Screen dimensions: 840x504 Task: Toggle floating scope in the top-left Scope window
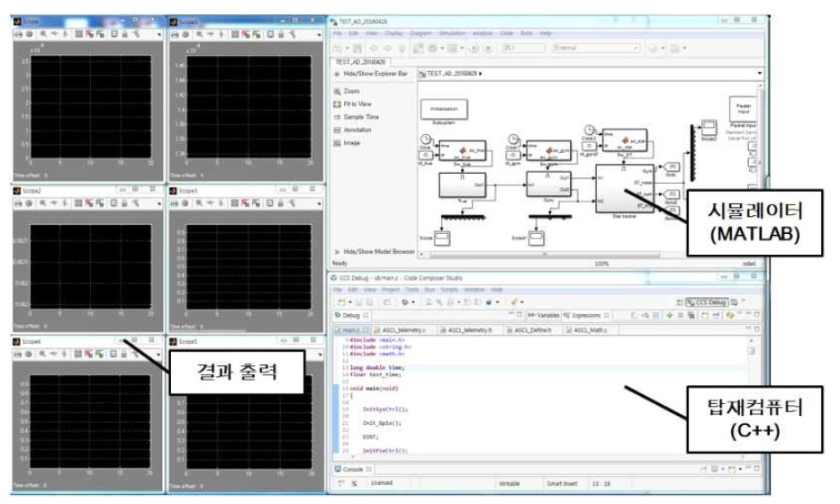click(114, 33)
